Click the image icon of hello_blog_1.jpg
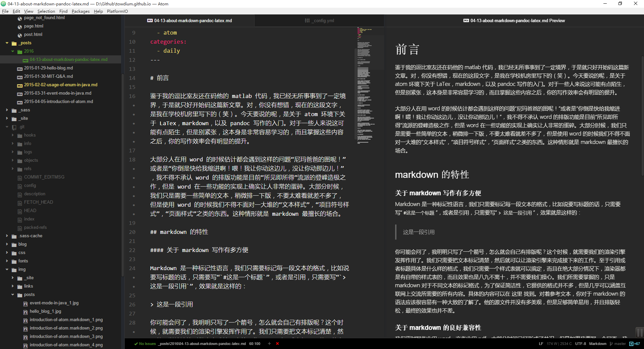644x349 pixels. point(25,312)
